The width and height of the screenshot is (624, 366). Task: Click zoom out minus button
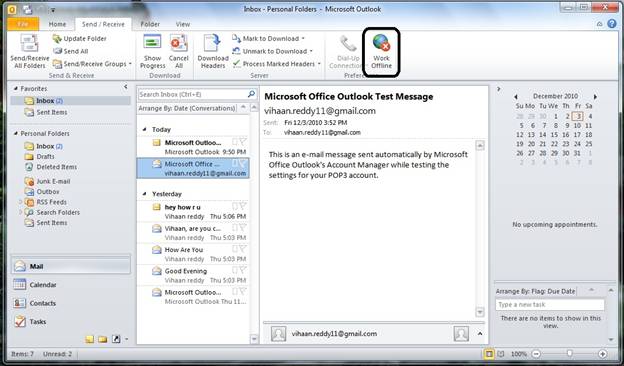[x=536, y=354]
